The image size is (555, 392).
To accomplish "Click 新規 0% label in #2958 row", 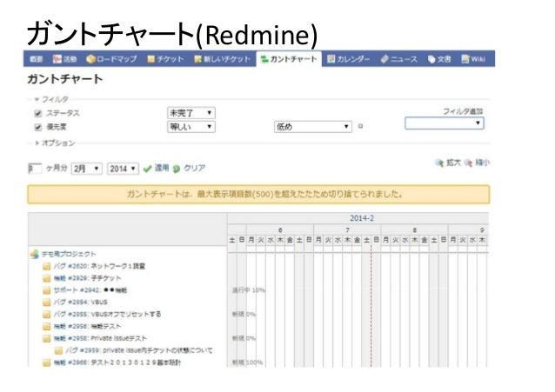I will (x=244, y=338).
